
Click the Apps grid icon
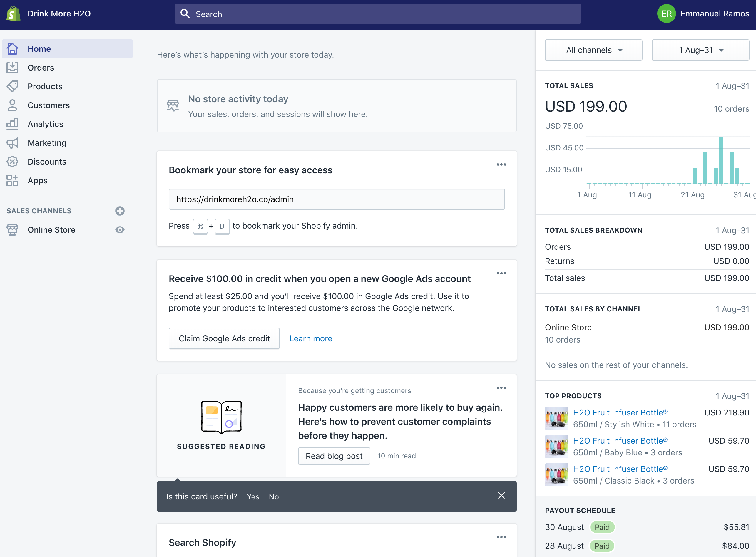coord(12,180)
